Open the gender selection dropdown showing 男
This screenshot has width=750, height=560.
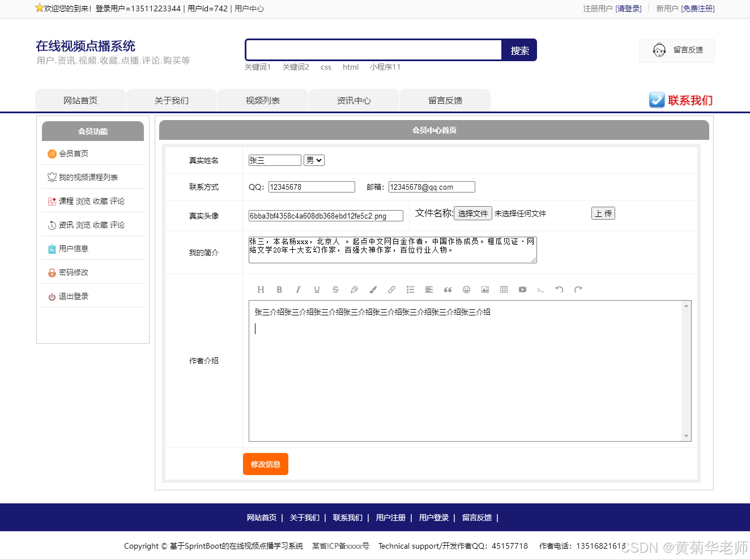pyautogui.click(x=314, y=160)
